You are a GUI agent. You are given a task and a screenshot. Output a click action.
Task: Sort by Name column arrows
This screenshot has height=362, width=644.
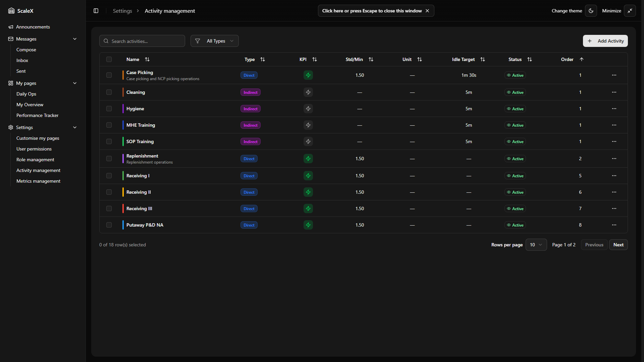pos(147,59)
